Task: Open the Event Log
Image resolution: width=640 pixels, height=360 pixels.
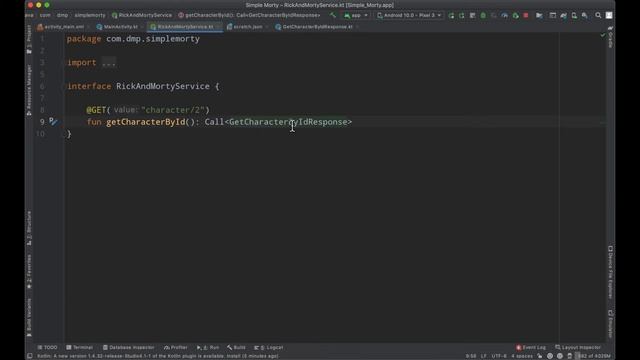Action: pyautogui.click(x=531, y=347)
